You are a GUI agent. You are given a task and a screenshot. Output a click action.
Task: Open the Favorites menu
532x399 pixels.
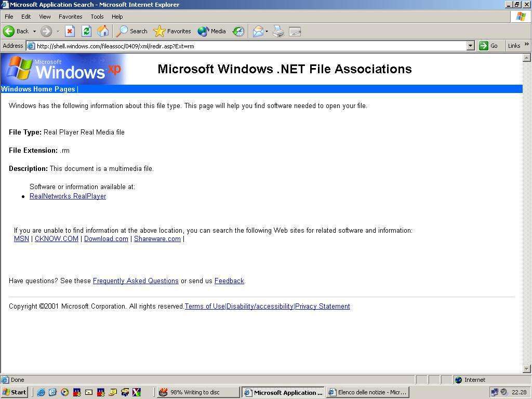coord(70,17)
